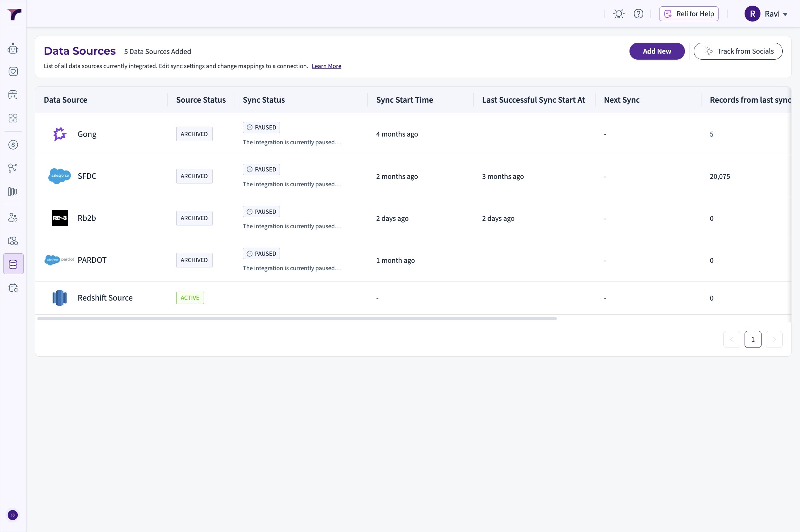This screenshot has width=800, height=532.
Task: Click the Add New button
Action: point(657,51)
